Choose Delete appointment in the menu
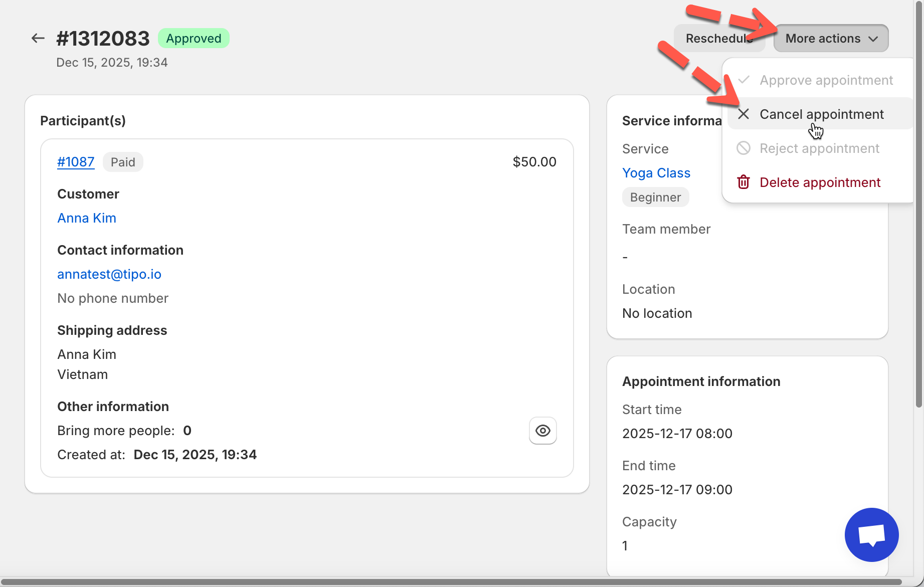This screenshot has width=924, height=587. pyautogui.click(x=820, y=182)
